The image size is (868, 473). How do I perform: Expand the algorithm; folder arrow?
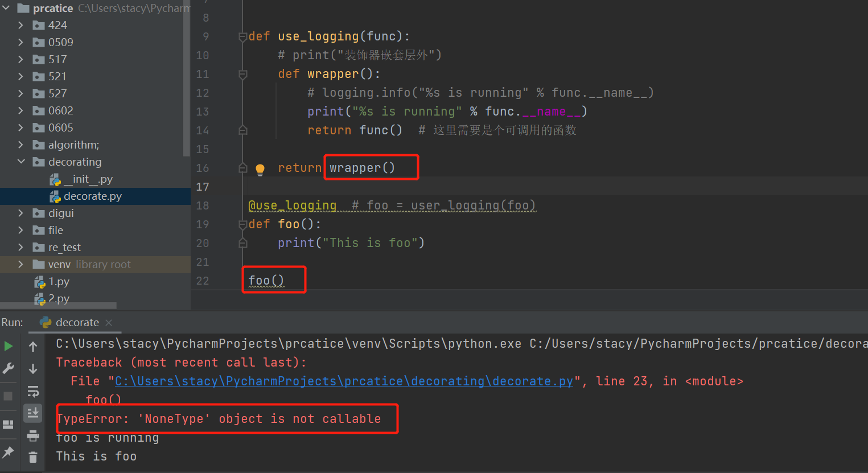tap(20, 145)
